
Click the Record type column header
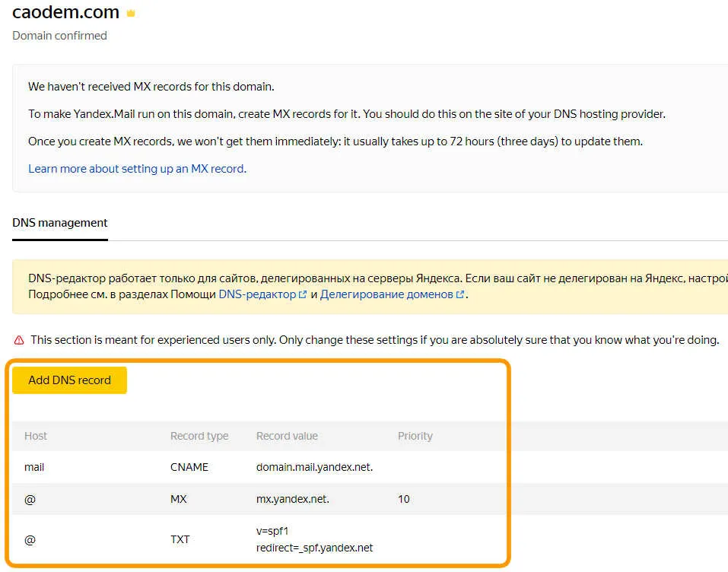[199, 436]
